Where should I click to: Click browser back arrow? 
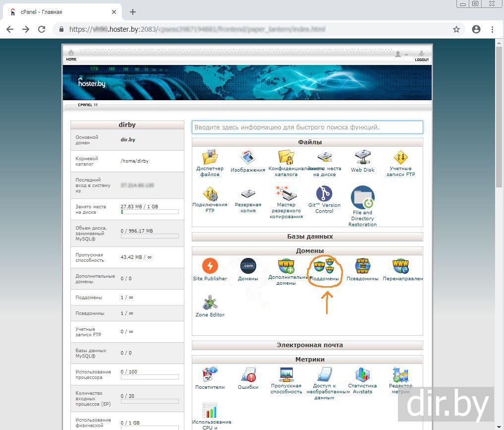pyautogui.click(x=10, y=29)
